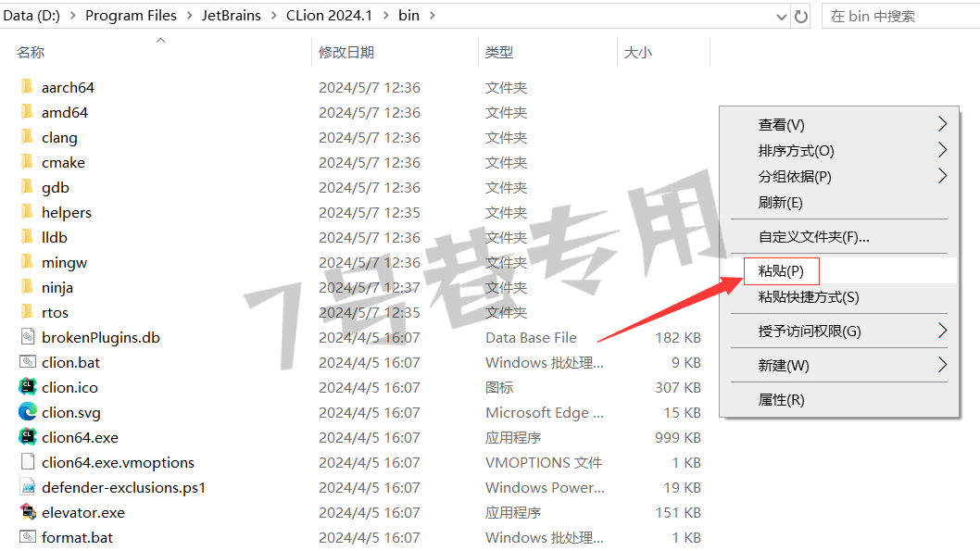Select the clion.ico CLion icon
The image size is (980, 551).
28,387
